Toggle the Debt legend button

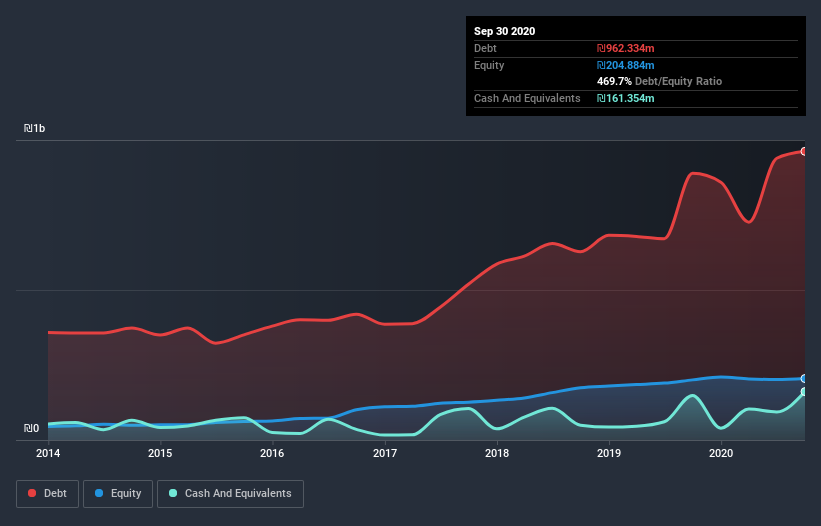(x=47, y=494)
